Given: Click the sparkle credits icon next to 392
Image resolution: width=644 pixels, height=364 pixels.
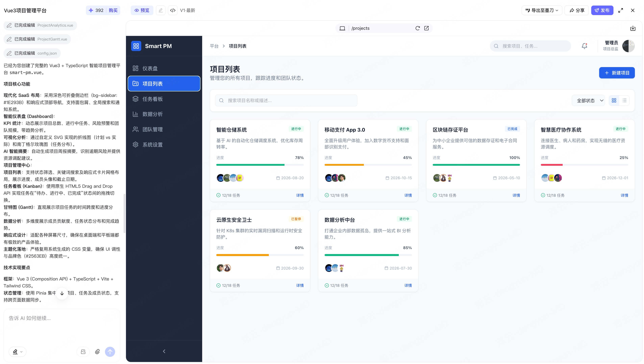Looking at the screenshot, I should [91, 10].
